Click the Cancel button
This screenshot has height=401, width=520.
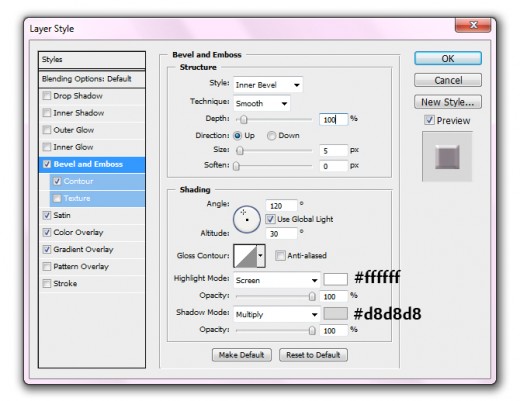click(x=448, y=80)
